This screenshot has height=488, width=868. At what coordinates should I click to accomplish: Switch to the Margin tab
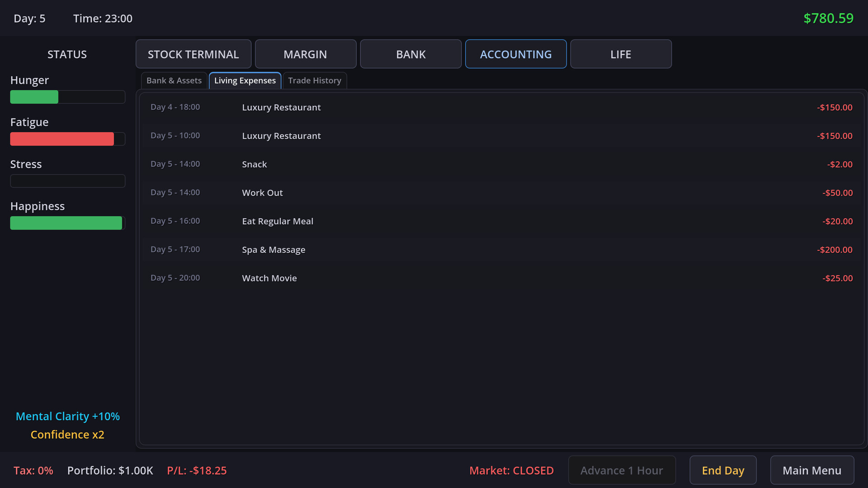point(305,54)
